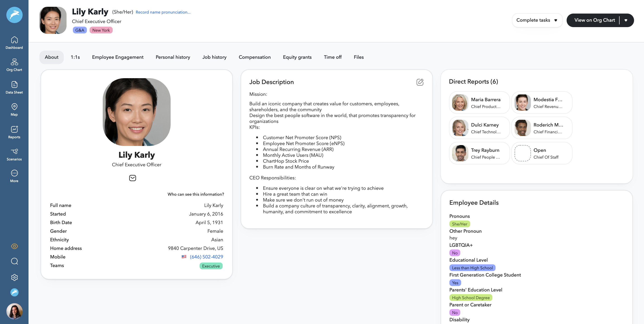The image size is (644, 324).
Task: Open the Data Sheet view
Action: pyautogui.click(x=14, y=87)
